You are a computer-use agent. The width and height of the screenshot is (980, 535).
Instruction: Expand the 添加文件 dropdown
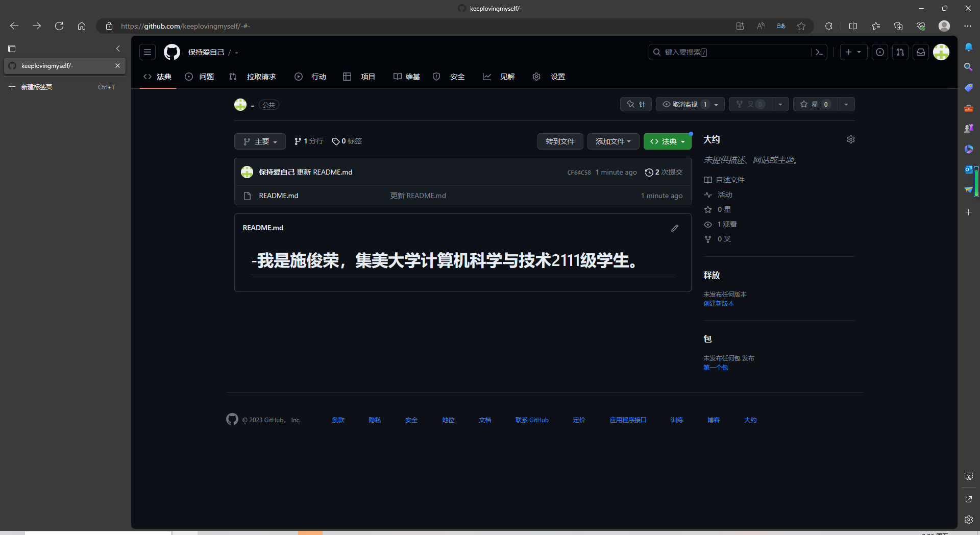pos(613,141)
